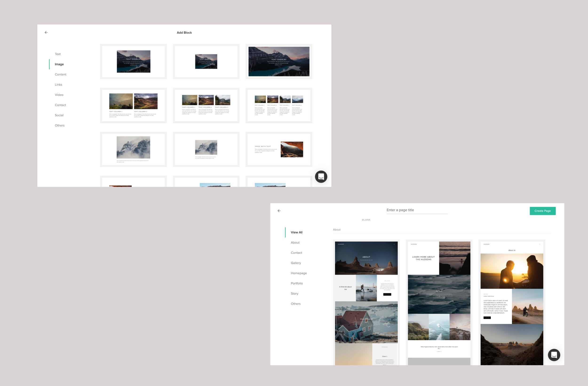Filter templates by Portfolio
The width and height of the screenshot is (588, 386).
tap(297, 283)
